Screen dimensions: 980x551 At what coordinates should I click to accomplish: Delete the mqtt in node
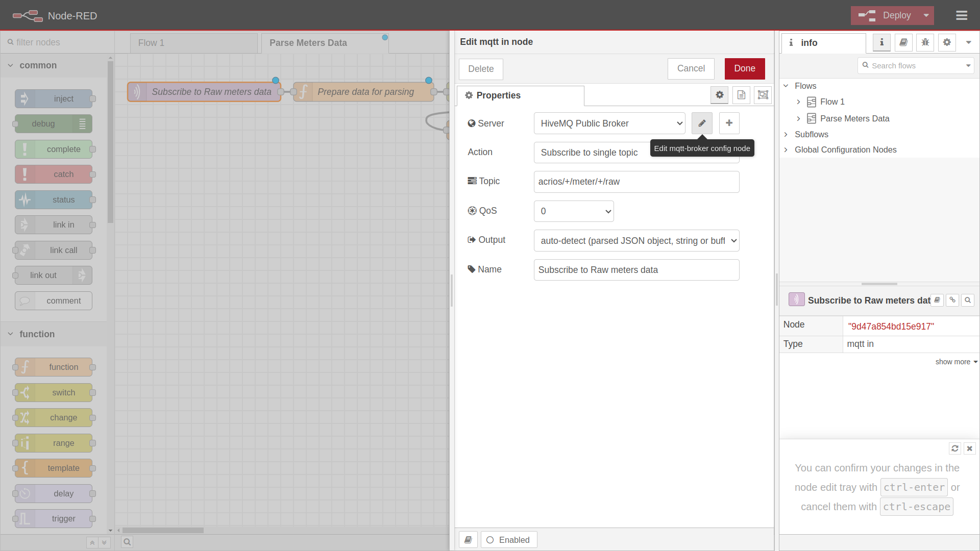(480, 69)
